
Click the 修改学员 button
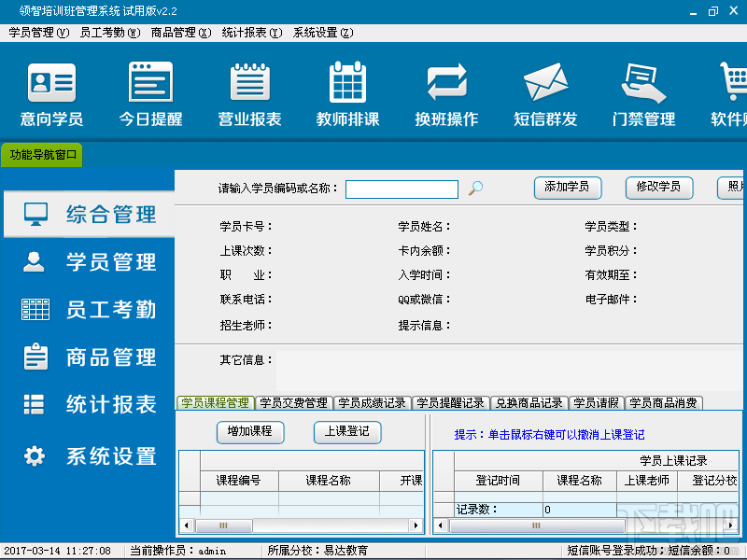point(659,188)
